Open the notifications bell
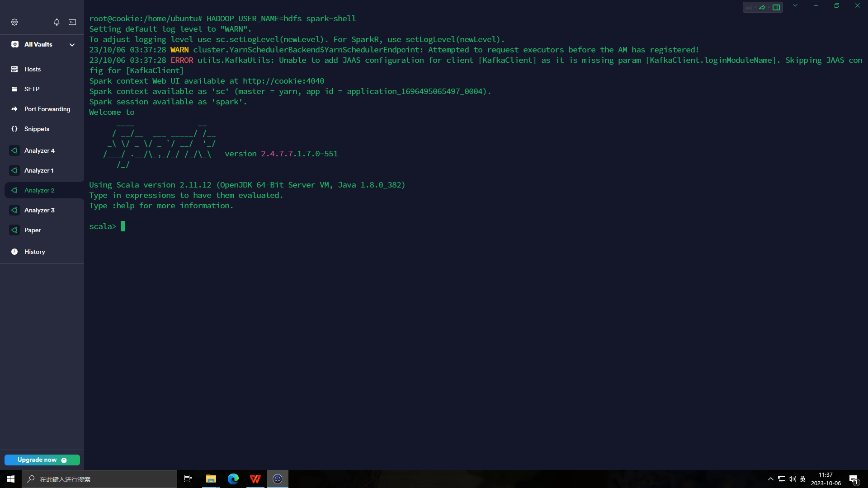The width and height of the screenshot is (868, 488). 57,22
